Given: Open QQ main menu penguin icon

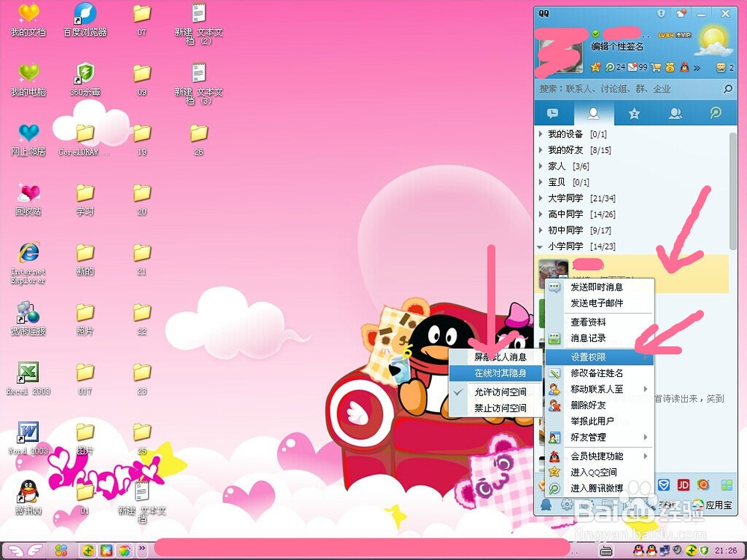Looking at the screenshot, I should 546,505.
